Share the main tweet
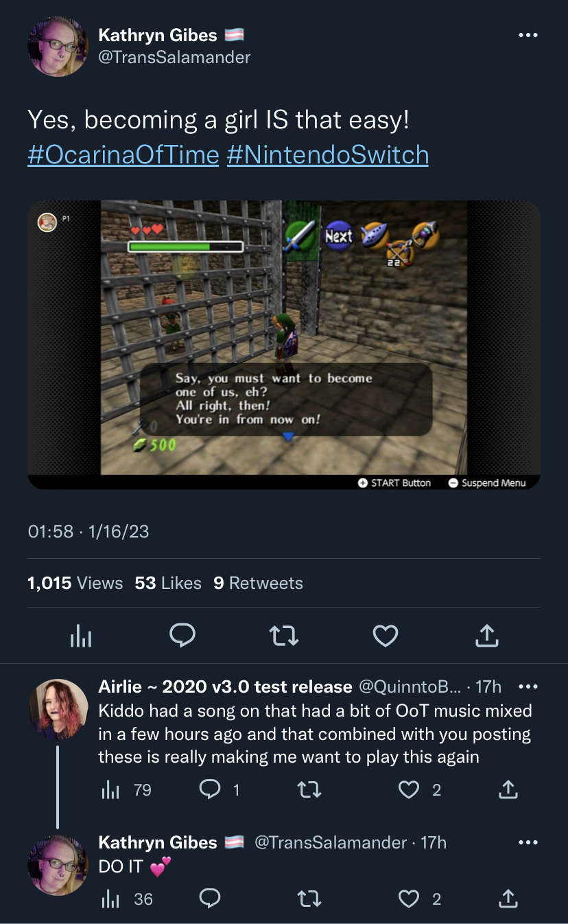 click(486, 635)
